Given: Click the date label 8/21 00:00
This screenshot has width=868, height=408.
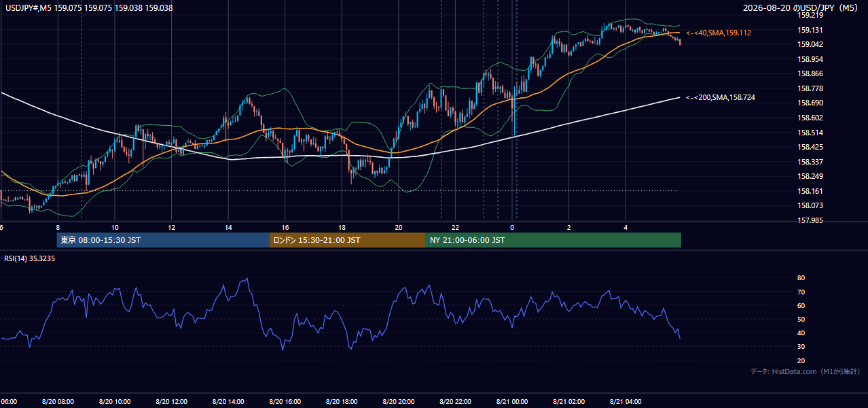Looking at the screenshot, I should point(512,402).
